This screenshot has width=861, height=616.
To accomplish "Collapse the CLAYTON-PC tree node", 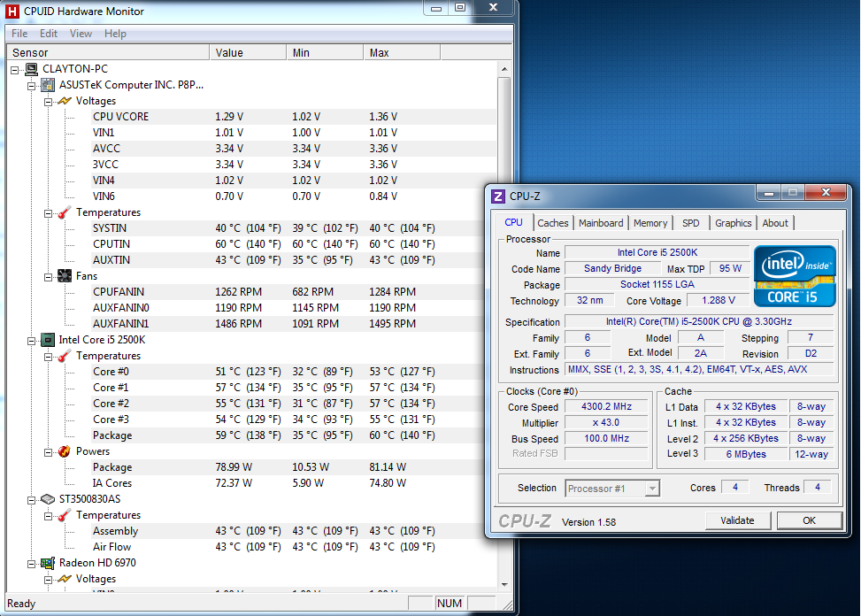I will [15, 70].
